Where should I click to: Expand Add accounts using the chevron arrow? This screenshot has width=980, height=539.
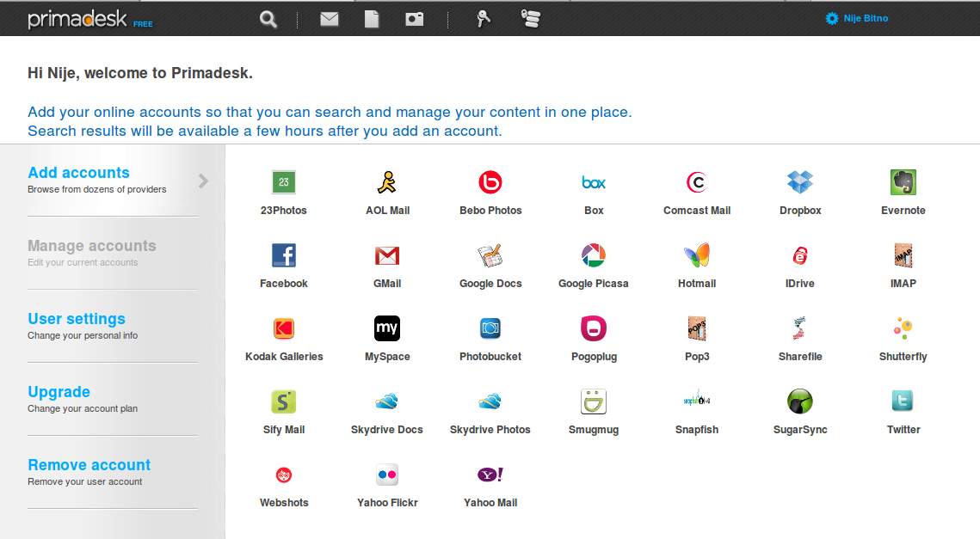tap(204, 181)
